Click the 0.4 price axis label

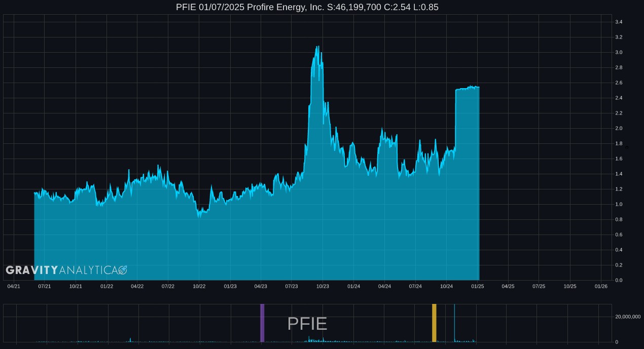point(619,250)
